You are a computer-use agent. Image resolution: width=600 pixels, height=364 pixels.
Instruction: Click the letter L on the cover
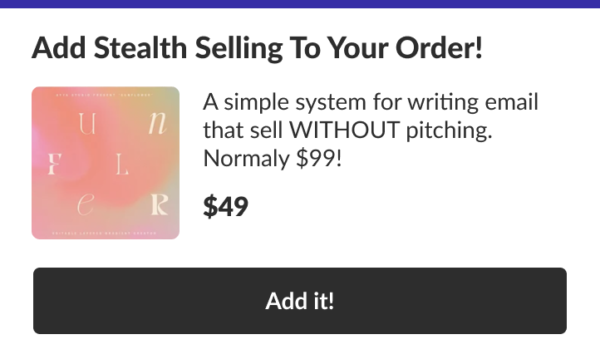[122, 165]
